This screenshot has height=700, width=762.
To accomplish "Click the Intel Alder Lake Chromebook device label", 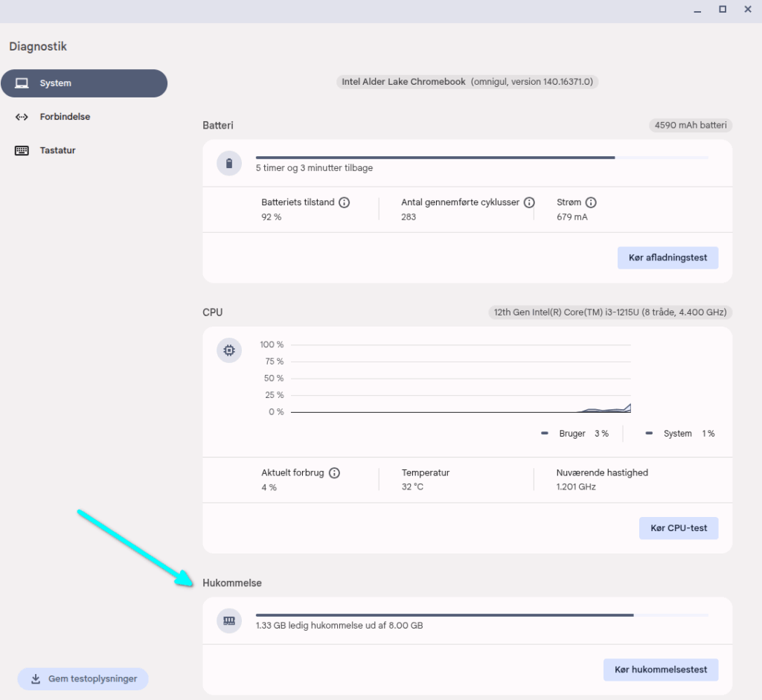I will pyautogui.click(x=467, y=82).
